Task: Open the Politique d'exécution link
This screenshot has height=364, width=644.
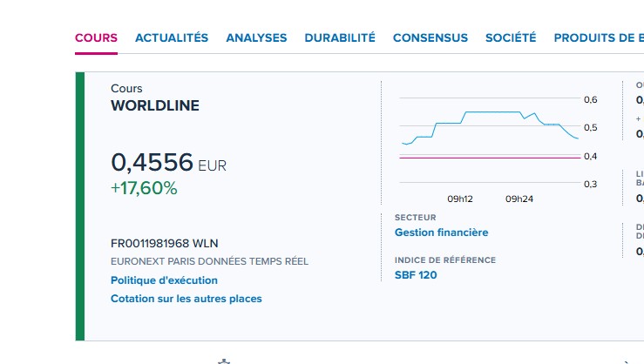Action: pos(164,280)
